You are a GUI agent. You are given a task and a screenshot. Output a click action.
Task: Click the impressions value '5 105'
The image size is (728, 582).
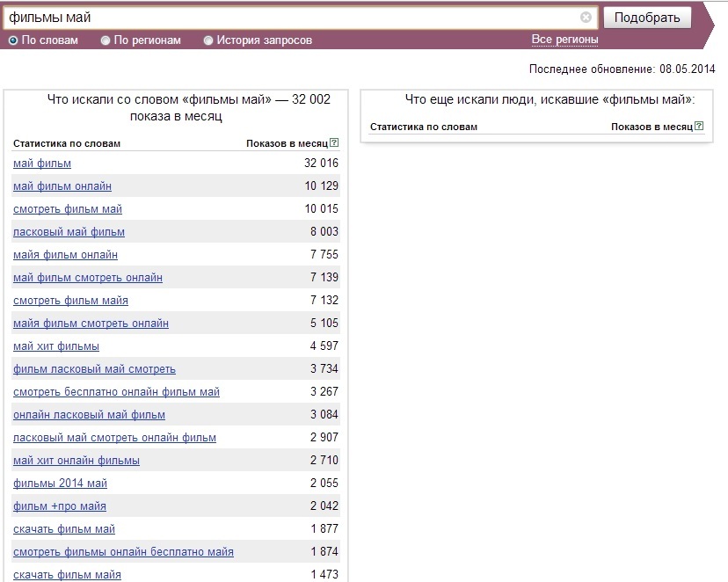[x=324, y=323]
